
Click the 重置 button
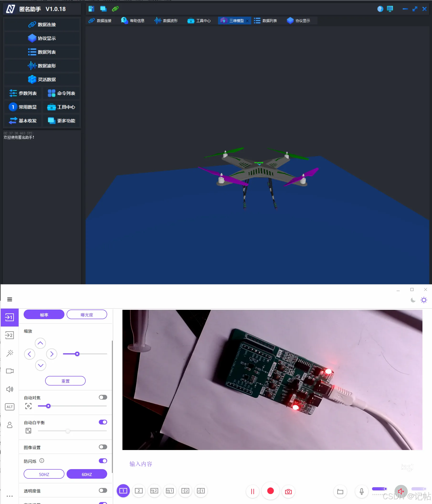pyautogui.click(x=65, y=381)
